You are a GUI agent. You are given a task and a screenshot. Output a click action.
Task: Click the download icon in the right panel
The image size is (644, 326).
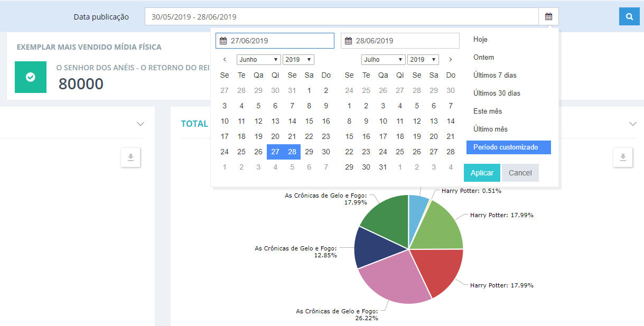tap(623, 157)
